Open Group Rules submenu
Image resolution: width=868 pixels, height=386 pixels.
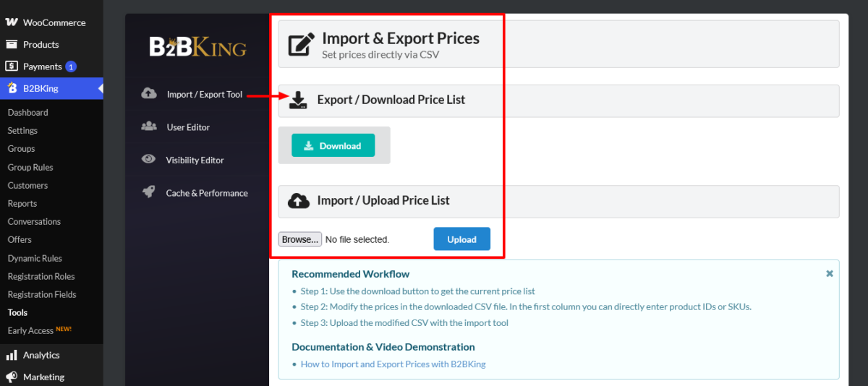click(x=30, y=167)
